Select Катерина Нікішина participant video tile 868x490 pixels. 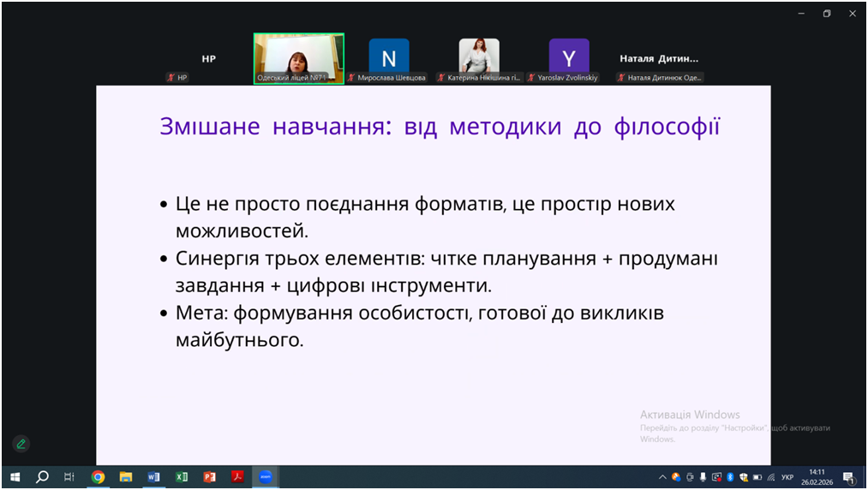[x=479, y=59]
